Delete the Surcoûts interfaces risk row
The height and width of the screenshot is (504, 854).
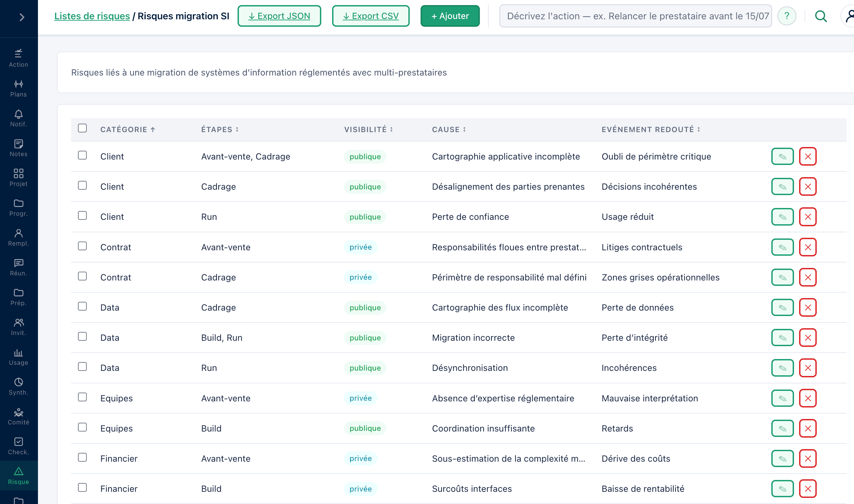[808, 489]
